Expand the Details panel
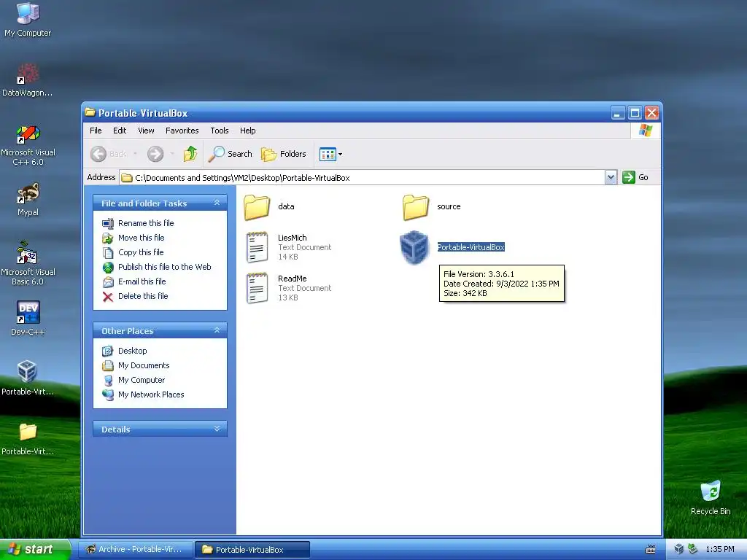This screenshot has width=747, height=560. coord(217,429)
